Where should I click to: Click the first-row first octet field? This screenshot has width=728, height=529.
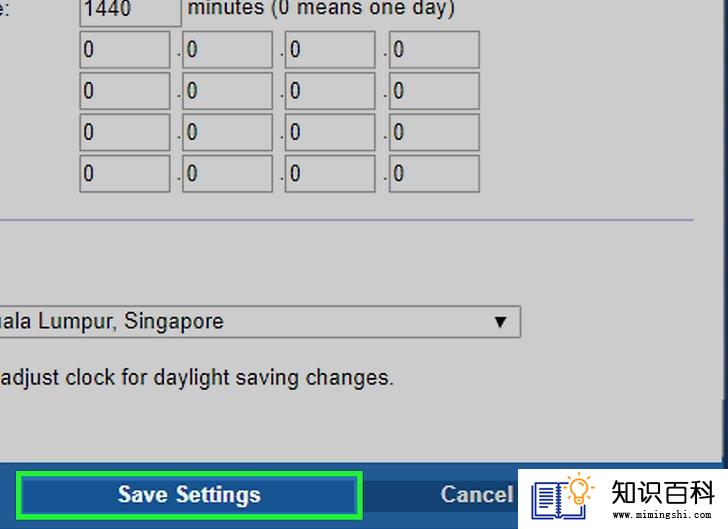tap(125, 50)
